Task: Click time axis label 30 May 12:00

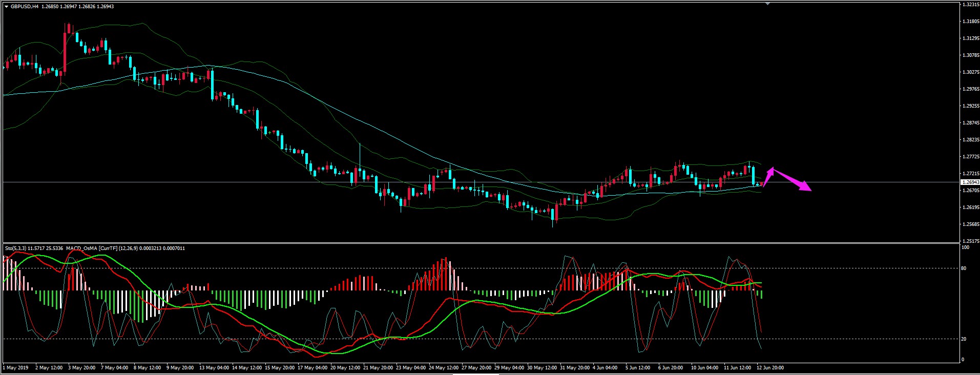Action: coord(542,368)
